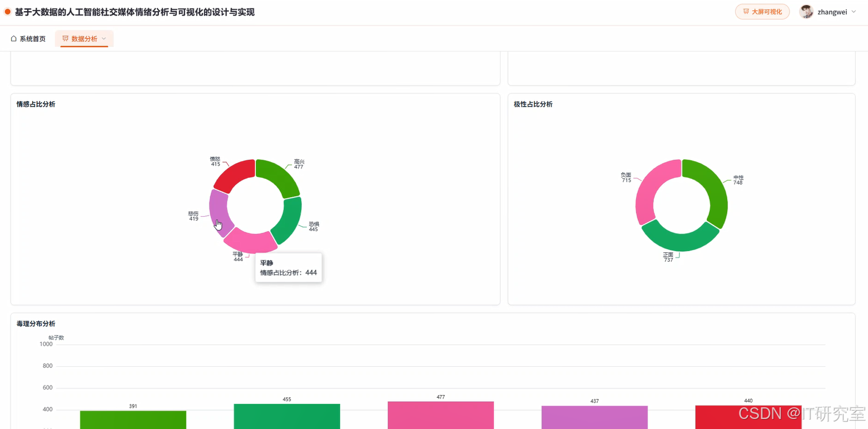Select the purple 悲伤 donut slice
The width and height of the screenshot is (868, 429).
tap(220, 212)
